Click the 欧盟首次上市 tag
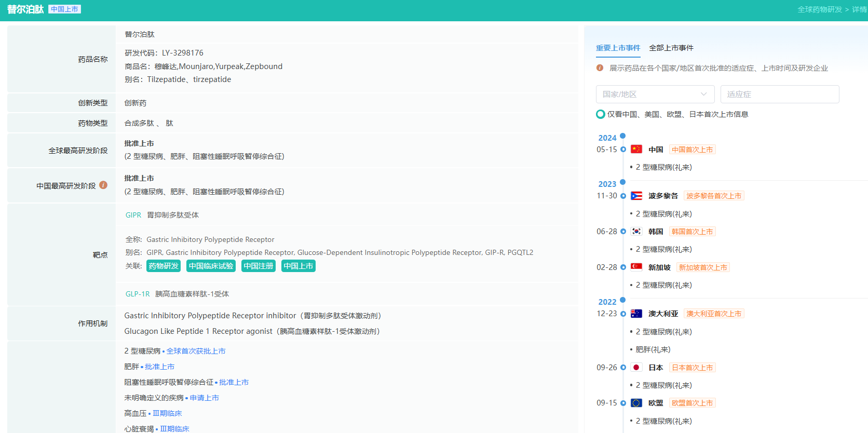The image size is (868, 433). coord(693,403)
